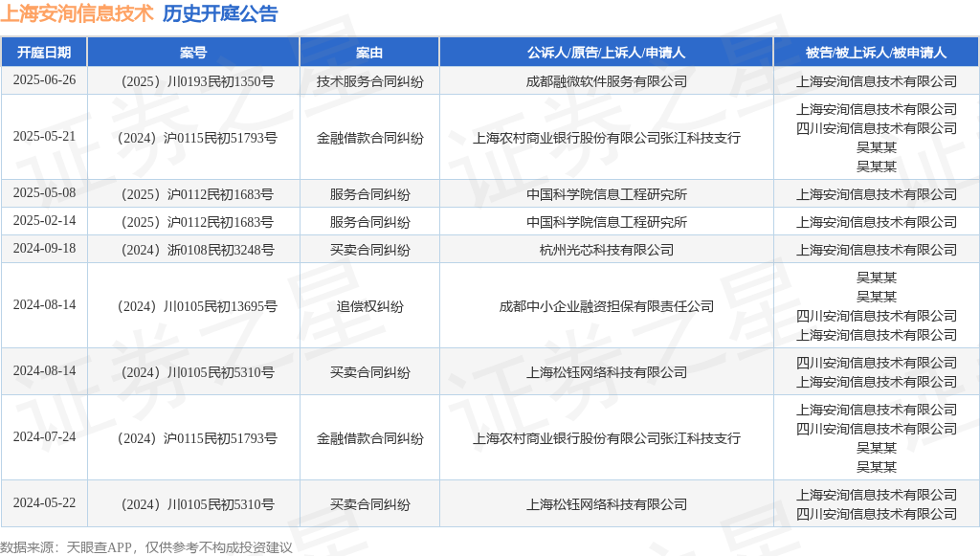Click the 被告/被上诉人/被申请人 column header

pyautogui.click(x=877, y=53)
